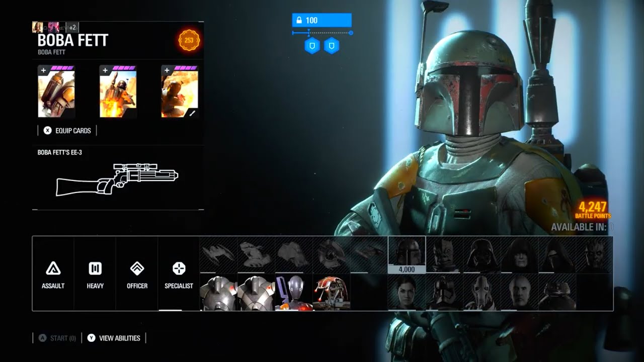This screenshot has height=362, width=644.
Task: Click the right hexagon shield icon
Action: tap(331, 46)
